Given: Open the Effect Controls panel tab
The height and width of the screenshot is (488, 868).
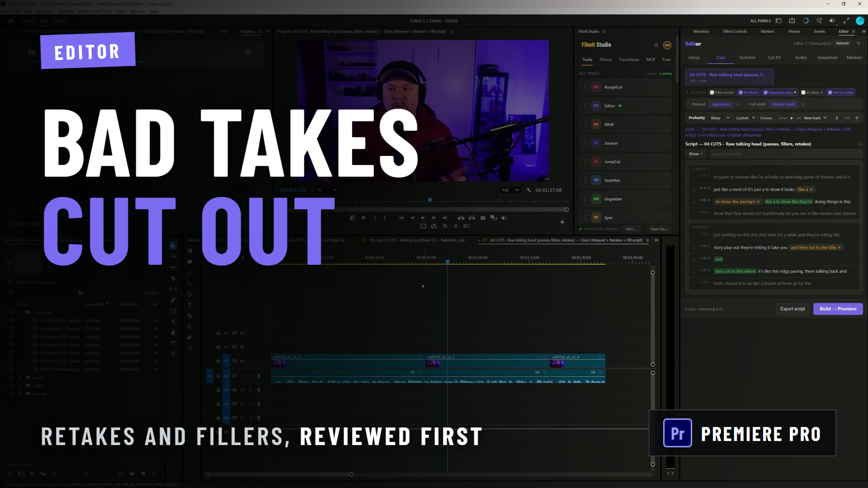Looking at the screenshot, I should (x=735, y=32).
